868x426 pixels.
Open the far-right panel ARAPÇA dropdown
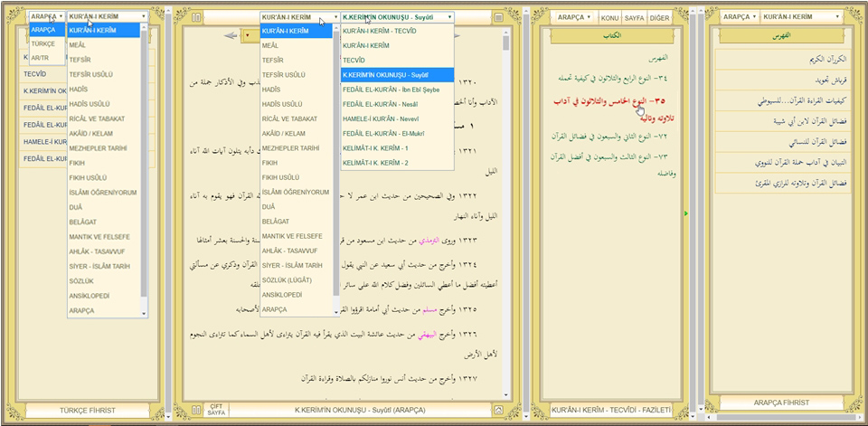click(x=740, y=17)
